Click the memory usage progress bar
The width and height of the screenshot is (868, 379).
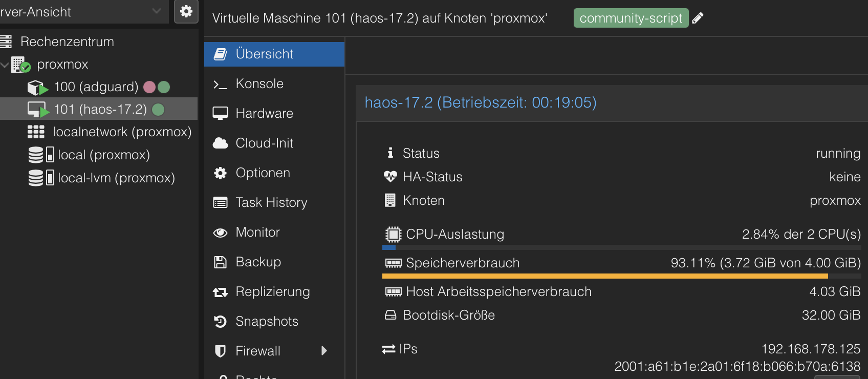click(621, 276)
